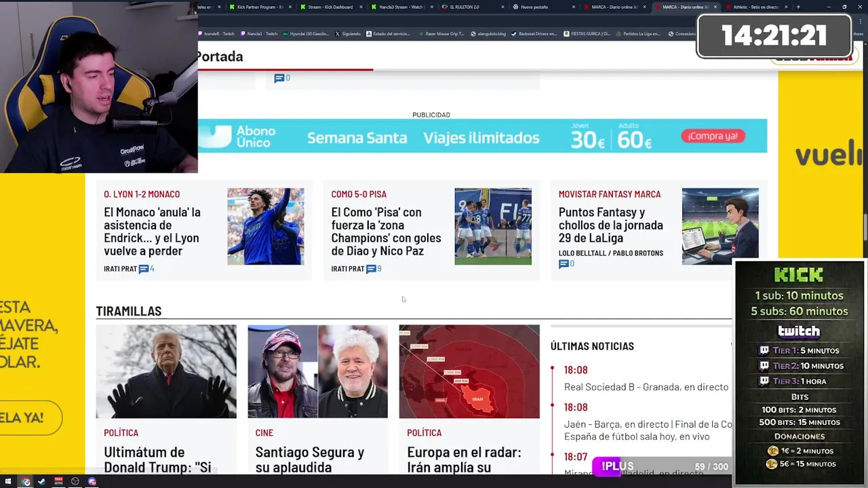Open POLÍTICA label above Europa article
868x488 pixels.
(x=424, y=433)
